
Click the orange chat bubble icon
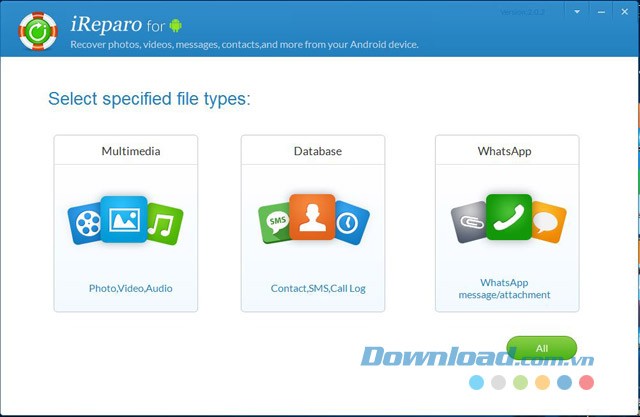pyautogui.click(x=546, y=222)
